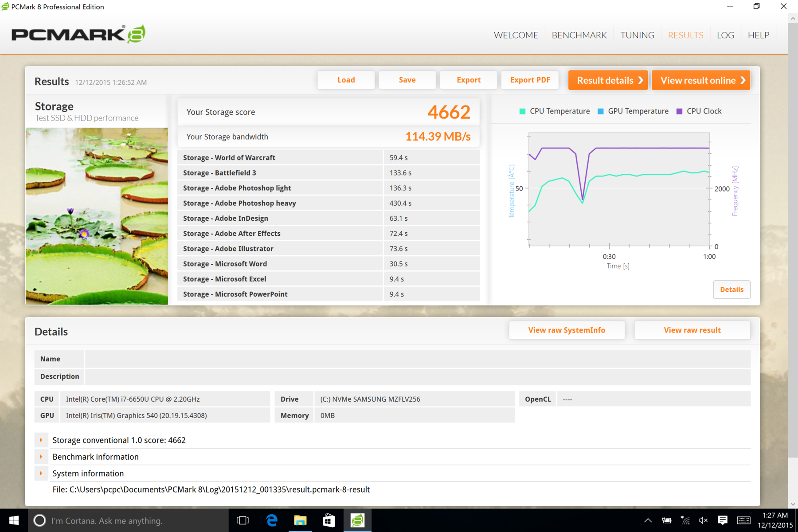
Task: Click PCMark title bar app icon
Action: [x=5, y=7]
